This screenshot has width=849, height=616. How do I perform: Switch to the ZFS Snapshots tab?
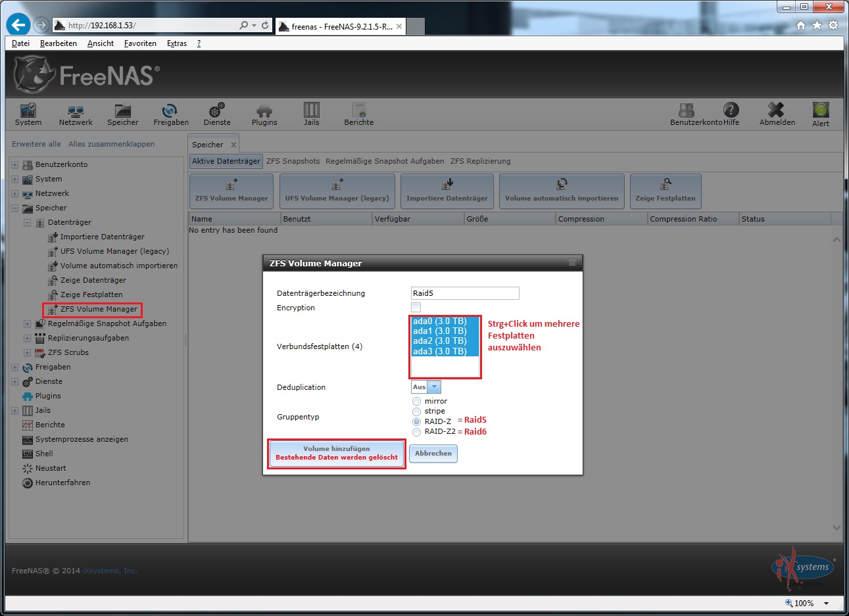tap(293, 161)
